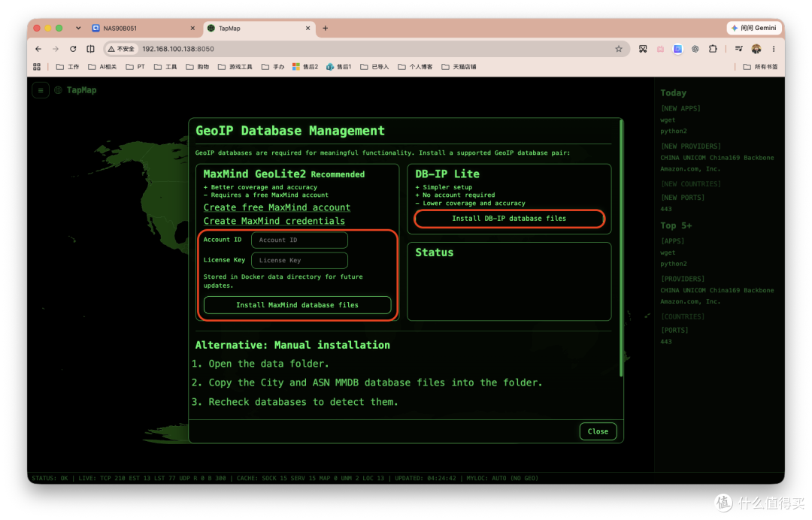The width and height of the screenshot is (812, 520).
Task: Click the not-secure site info badge
Action: [120, 49]
